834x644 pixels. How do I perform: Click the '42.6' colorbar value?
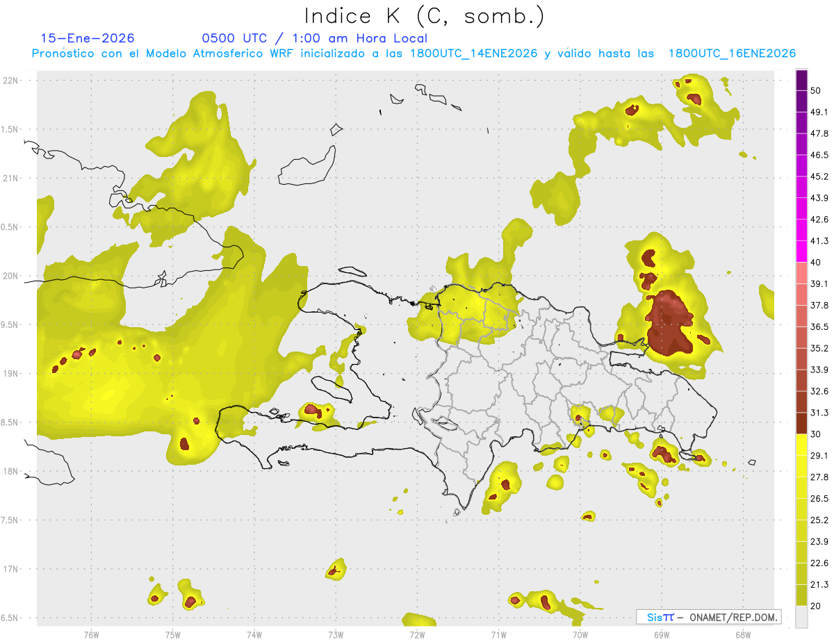pos(819,220)
